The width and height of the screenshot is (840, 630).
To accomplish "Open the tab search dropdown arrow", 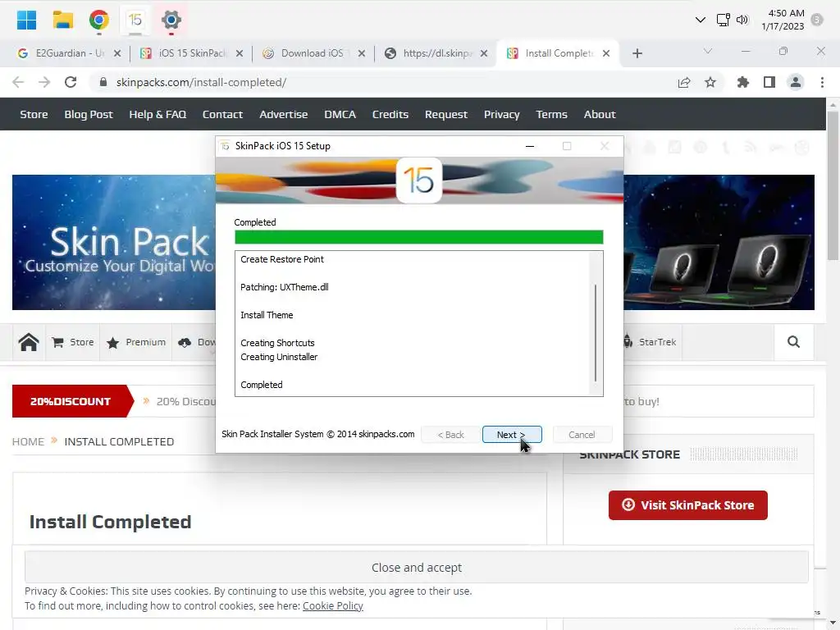I will (x=708, y=52).
